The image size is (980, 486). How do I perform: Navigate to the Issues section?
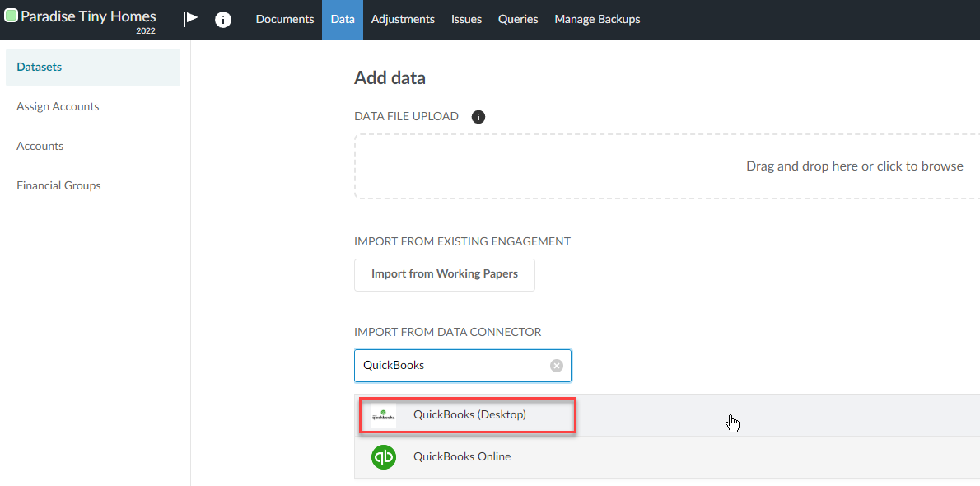(466, 19)
